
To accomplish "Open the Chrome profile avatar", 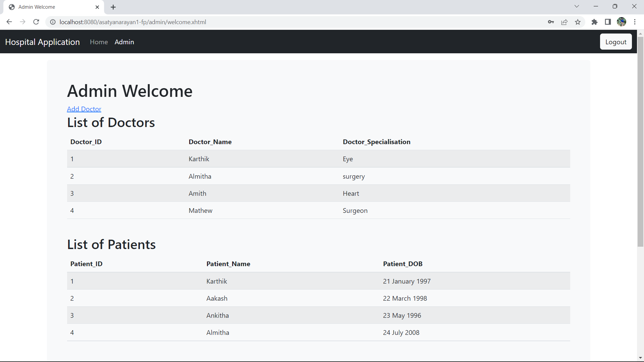I will [x=622, y=22].
